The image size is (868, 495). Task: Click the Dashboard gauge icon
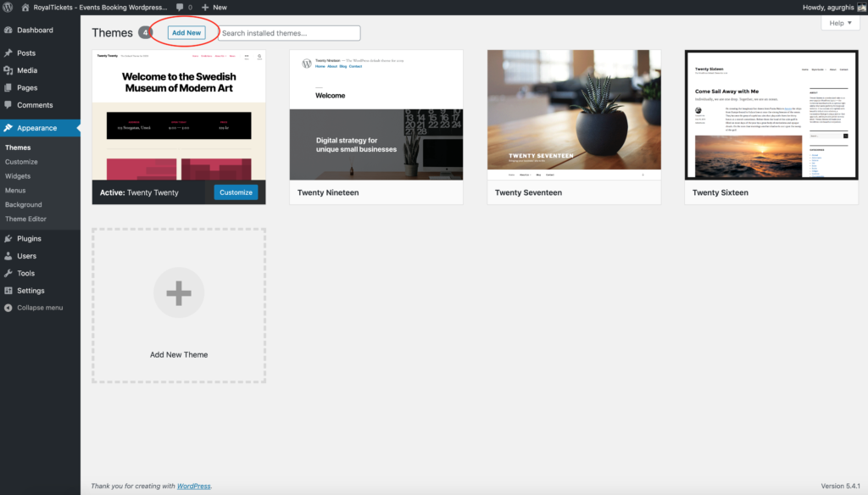pyautogui.click(x=8, y=30)
